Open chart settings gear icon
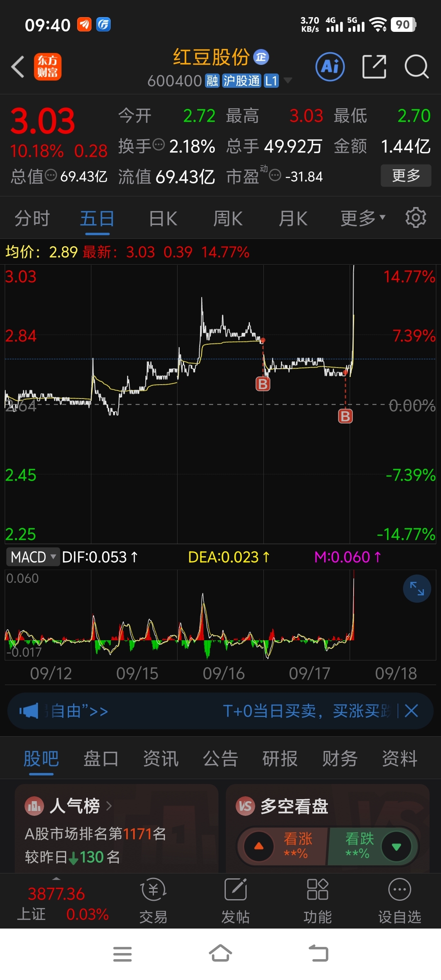The height and width of the screenshot is (980, 441). 416,218
